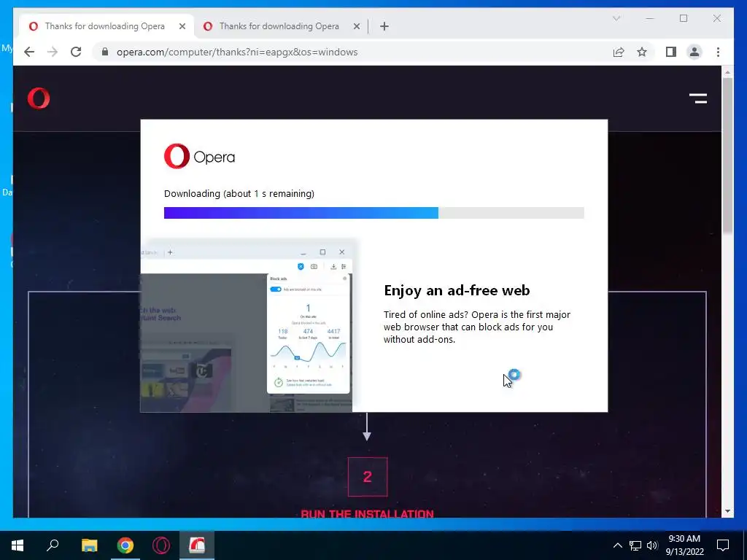Open the notification center

coord(723,545)
